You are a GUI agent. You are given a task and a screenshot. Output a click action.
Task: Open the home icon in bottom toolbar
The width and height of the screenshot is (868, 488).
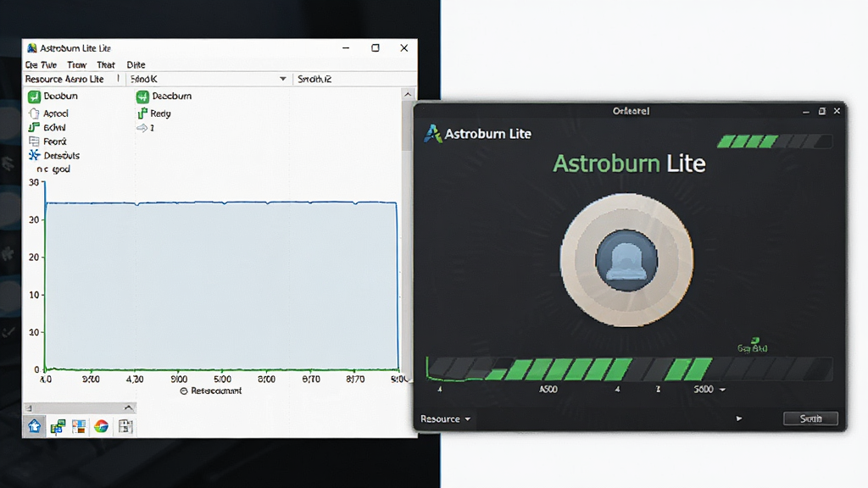[34, 426]
